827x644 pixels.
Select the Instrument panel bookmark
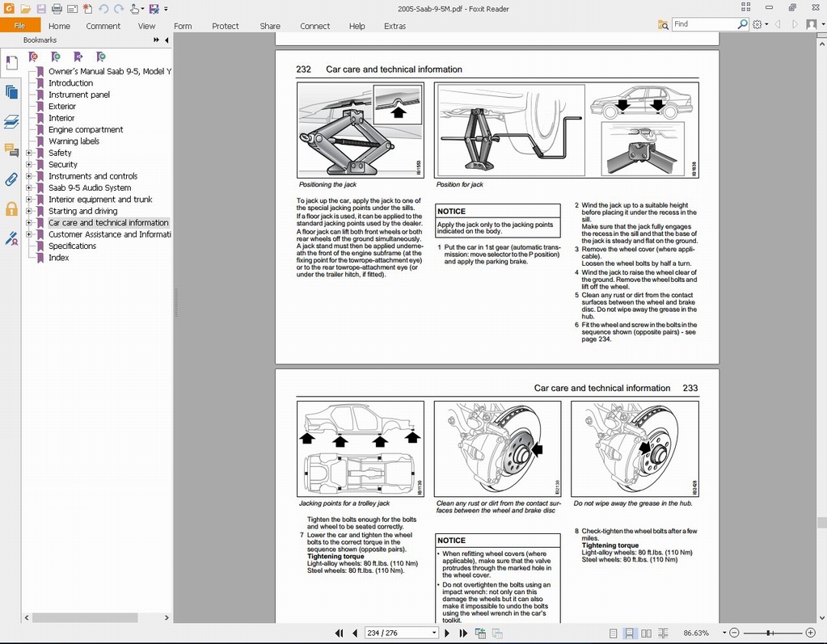click(x=79, y=95)
